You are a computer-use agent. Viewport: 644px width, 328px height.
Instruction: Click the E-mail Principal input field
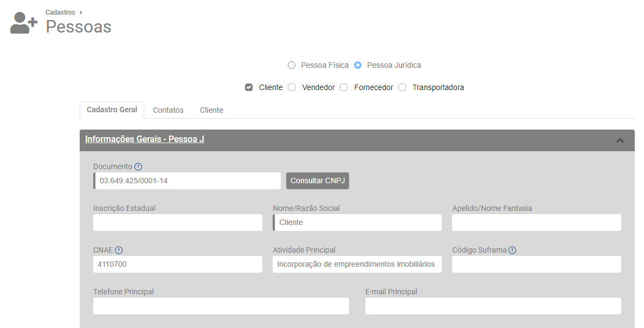point(493,306)
